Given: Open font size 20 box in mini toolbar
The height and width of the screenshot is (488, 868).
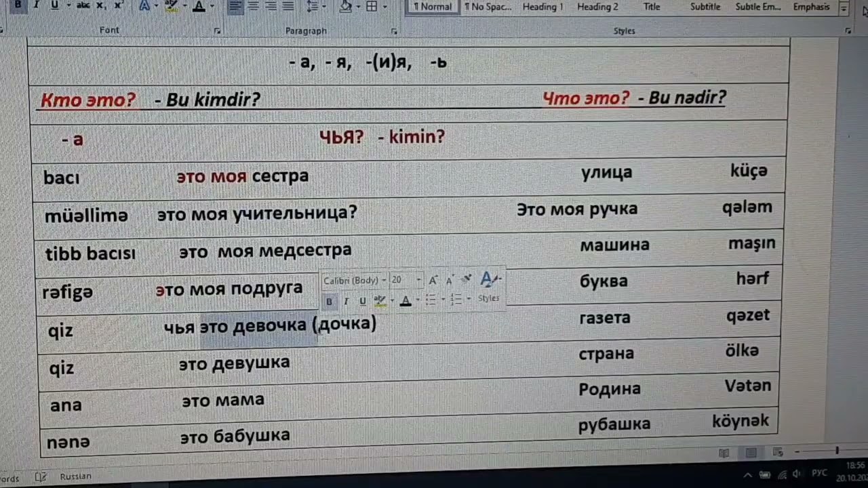Looking at the screenshot, I should pos(406,280).
